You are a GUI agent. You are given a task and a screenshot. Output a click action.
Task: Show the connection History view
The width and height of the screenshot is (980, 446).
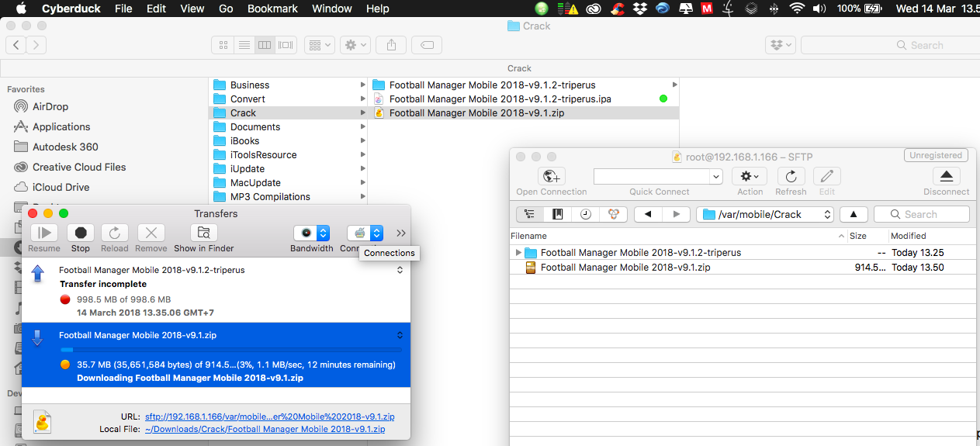coord(585,214)
